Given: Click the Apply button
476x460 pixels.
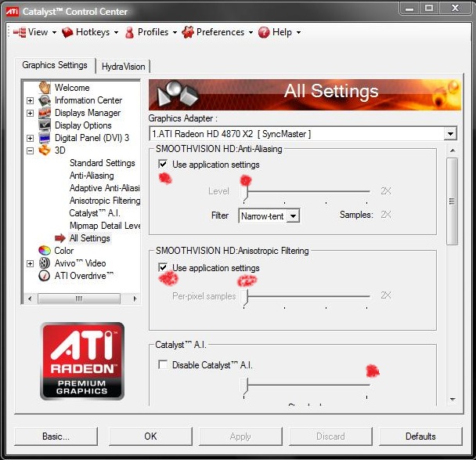Looking at the screenshot, I should (x=240, y=436).
